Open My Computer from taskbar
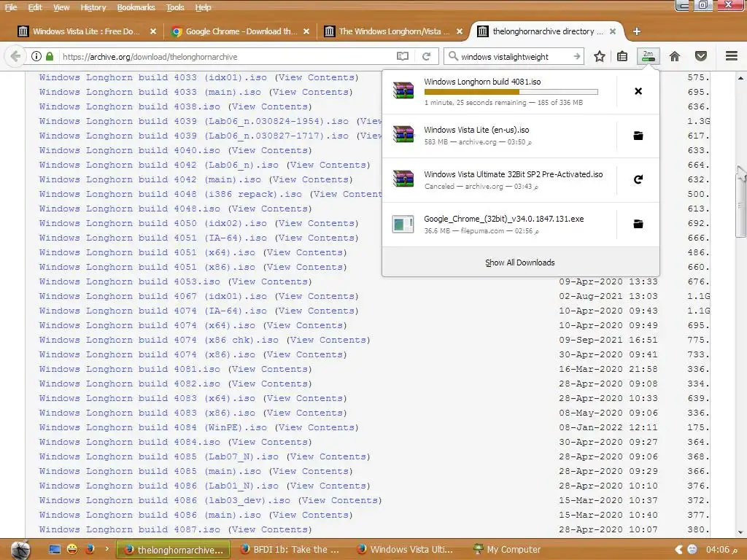 508,550
